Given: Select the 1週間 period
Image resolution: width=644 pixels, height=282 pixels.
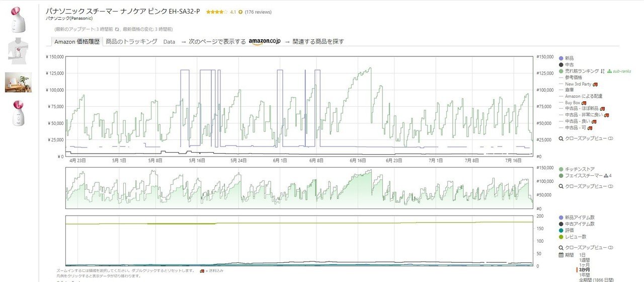Looking at the screenshot, I should (x=586, y=260).
